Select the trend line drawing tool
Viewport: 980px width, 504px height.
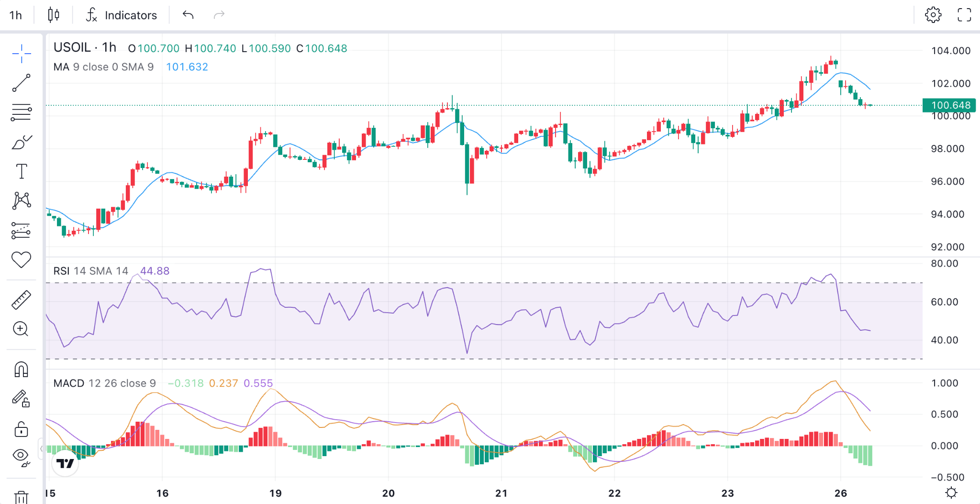(22, 83)
